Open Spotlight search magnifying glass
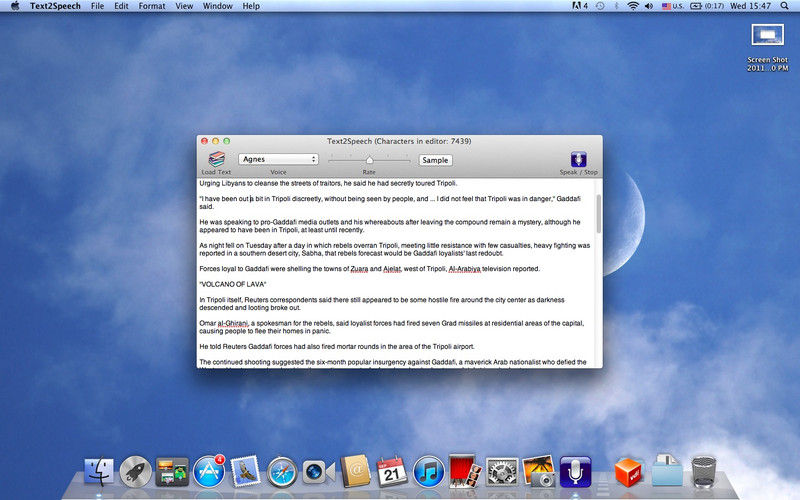The width and height of the screenshot is (800, 500). (x=787, y=6)
